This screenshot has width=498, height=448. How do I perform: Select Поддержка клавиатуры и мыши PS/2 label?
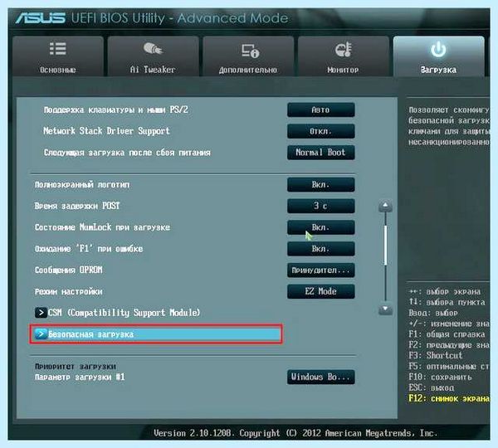(x=116, y=110)
